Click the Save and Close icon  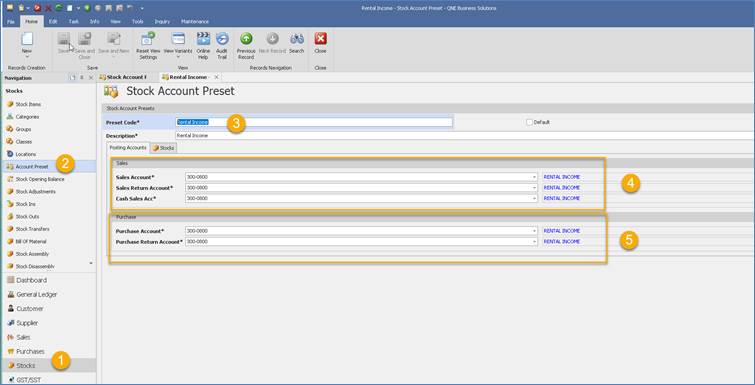coord(84,39)
